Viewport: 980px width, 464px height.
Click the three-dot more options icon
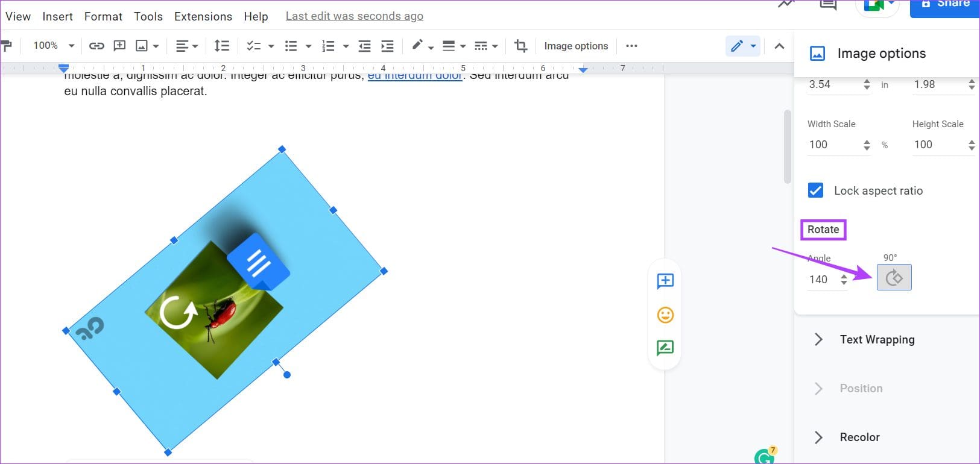pos(631,46)
